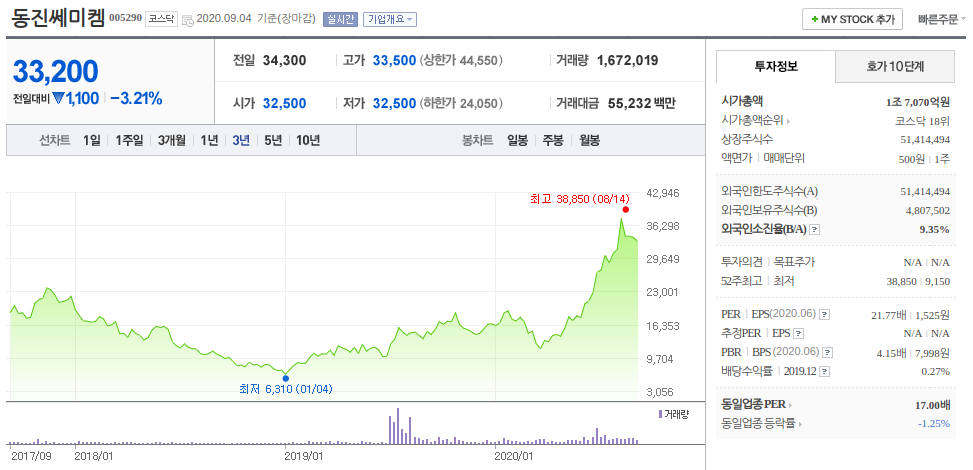
Task: Switch to the 투자정보 tab
Action: point(776,66)
